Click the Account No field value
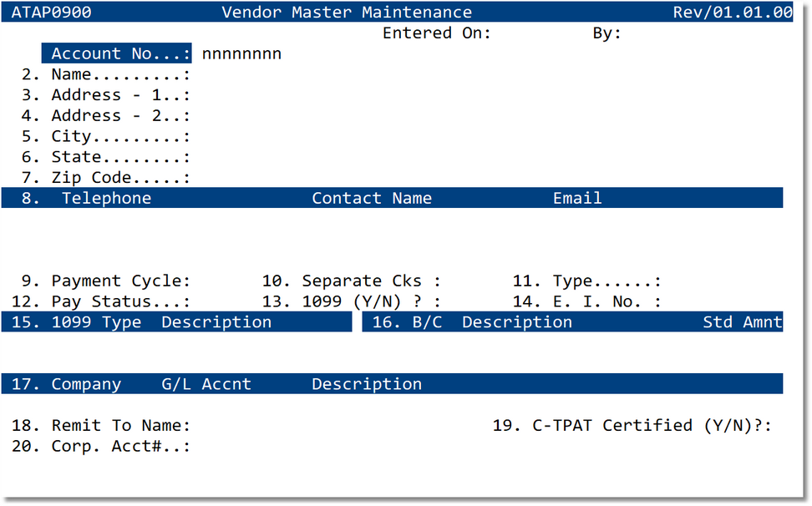Screen dimensions: 812x506 pos(241,54)
